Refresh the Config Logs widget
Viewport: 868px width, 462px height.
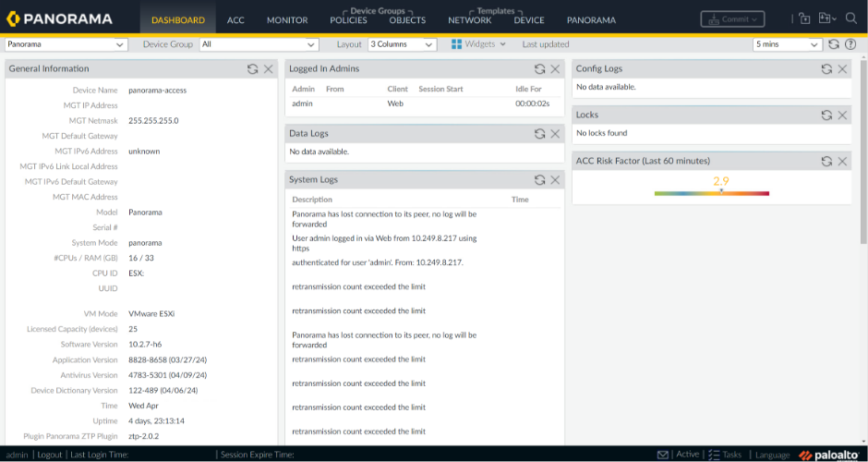pyautogui.click(x=826, y=68)
